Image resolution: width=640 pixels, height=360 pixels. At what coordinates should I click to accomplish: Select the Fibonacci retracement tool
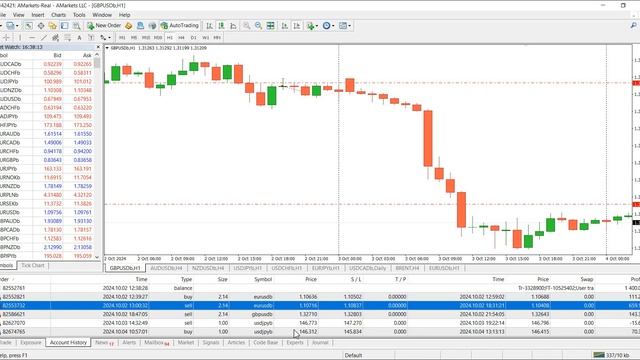click(x=67, y=38)
